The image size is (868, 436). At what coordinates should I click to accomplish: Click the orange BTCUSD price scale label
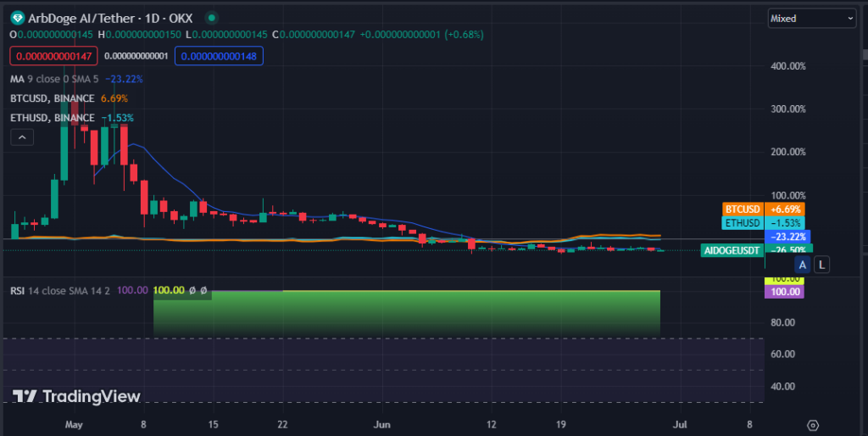[743, 210]
